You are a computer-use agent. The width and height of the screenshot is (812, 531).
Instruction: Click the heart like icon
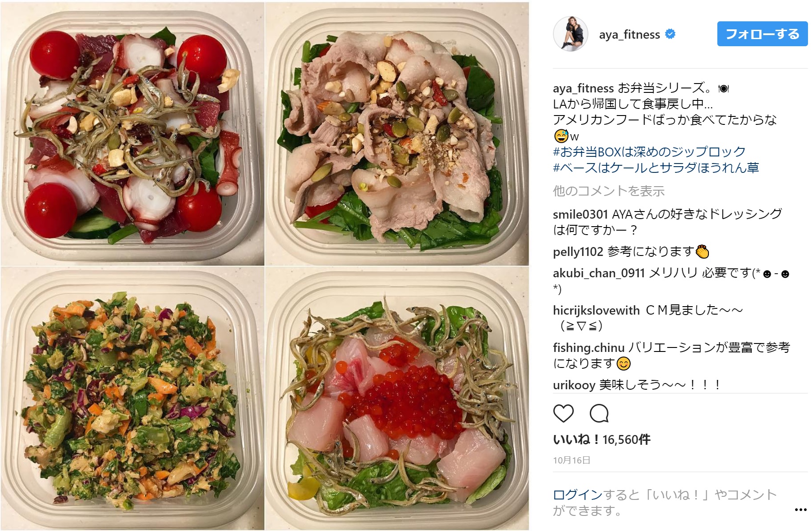(563, 413)
